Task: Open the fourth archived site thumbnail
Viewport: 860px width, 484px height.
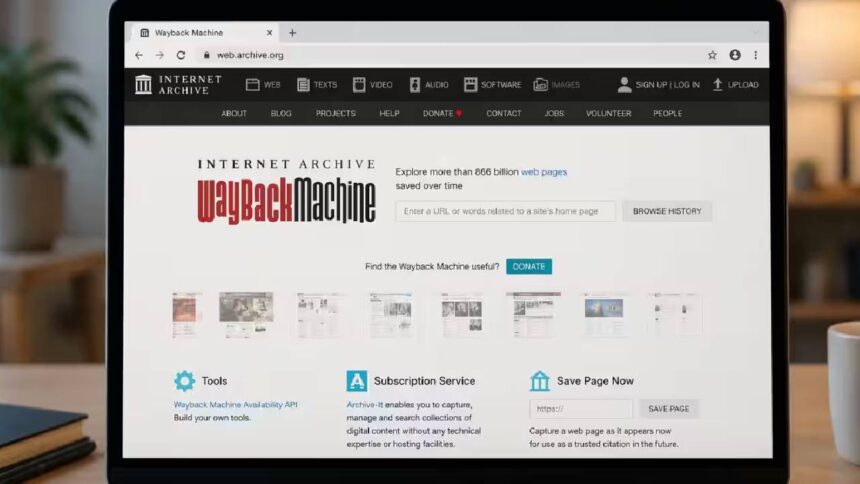Action: point(391,314)
